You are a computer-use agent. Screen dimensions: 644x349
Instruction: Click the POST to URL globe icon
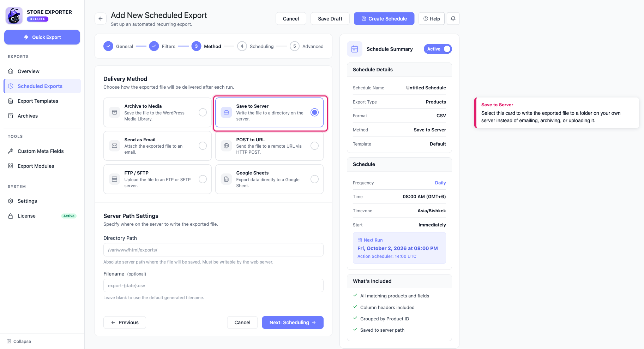pos(226,146)
